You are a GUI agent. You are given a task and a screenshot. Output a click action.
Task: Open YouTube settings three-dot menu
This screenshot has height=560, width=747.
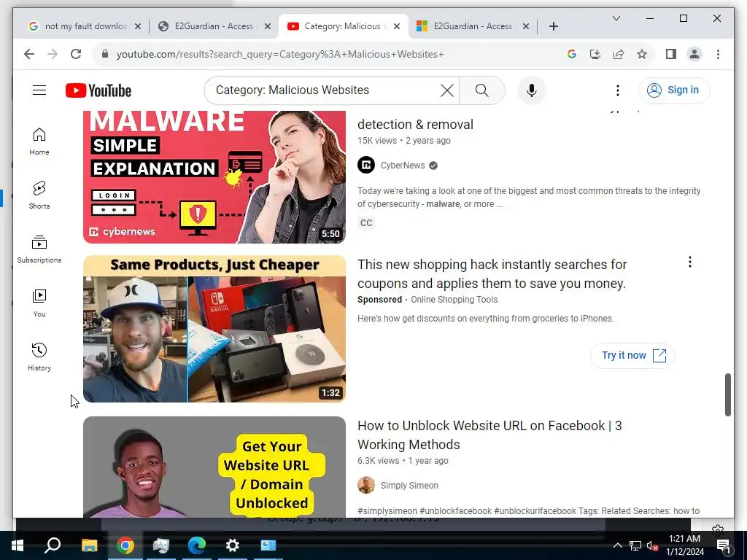point(617,90)
